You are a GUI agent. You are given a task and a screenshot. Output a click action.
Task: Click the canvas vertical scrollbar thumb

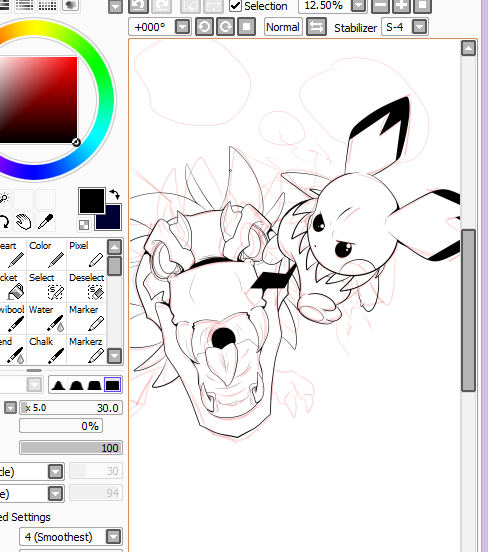[469, 310]
